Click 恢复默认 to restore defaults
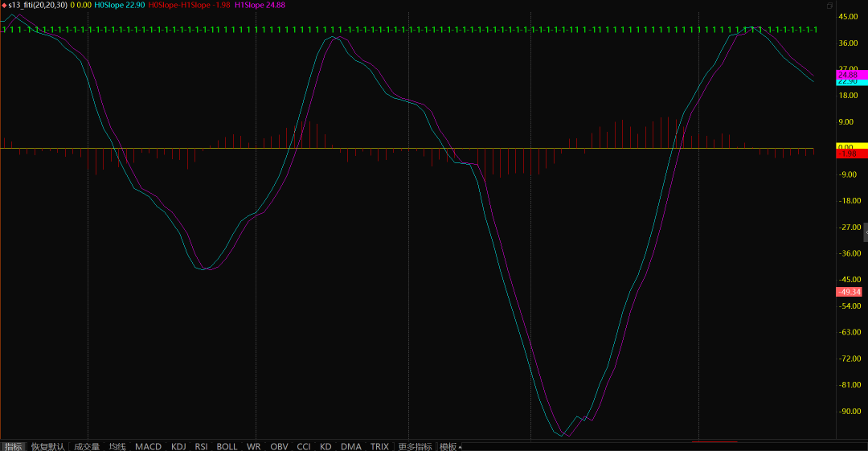Image resolution: width=868 pixels, height=451 pixels. [x=47, y=446]
